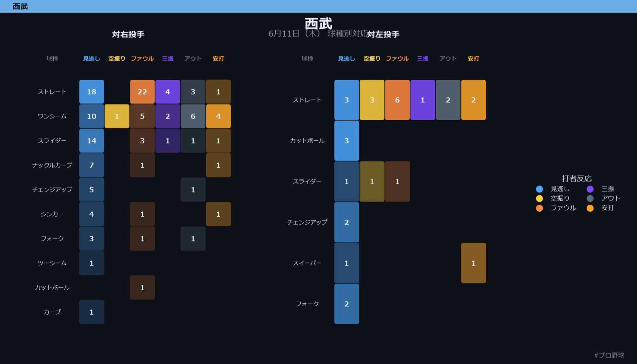Click the 4 hit cell in ワンシーム row
The height and width of the screenshot is (364, 637).
pos(218,116)
